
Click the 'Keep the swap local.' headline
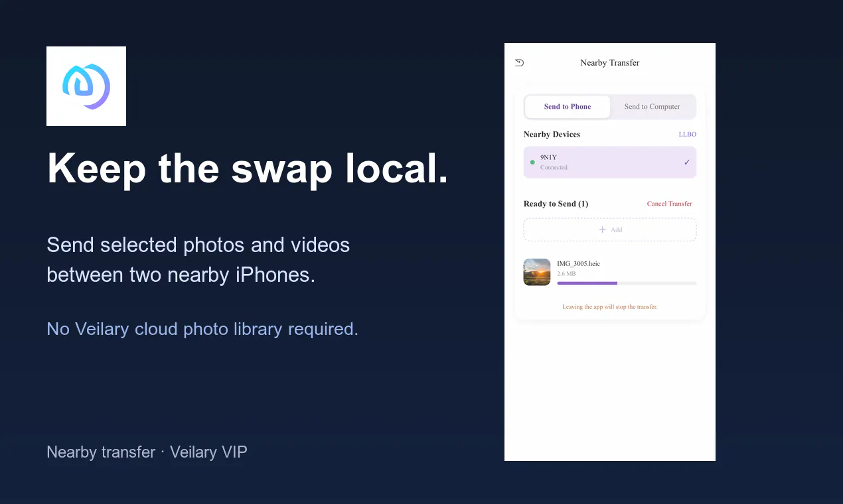(248, 168)
